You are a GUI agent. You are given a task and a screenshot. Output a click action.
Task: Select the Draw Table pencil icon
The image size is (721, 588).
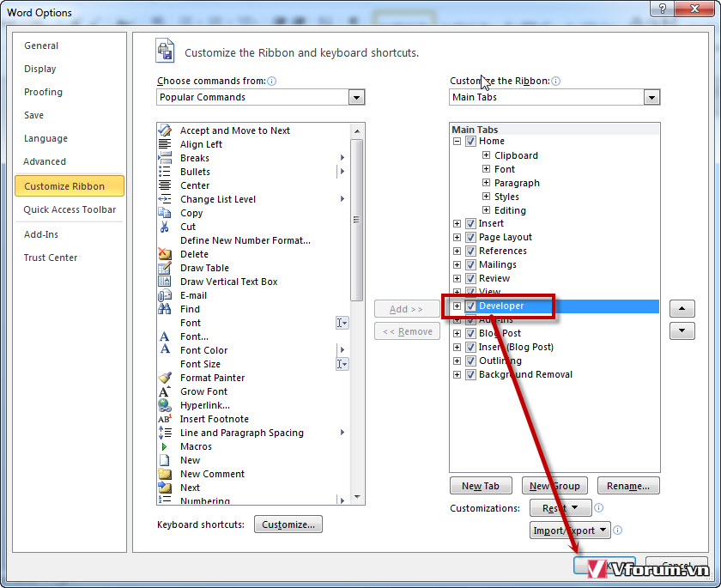click(165, 268)
